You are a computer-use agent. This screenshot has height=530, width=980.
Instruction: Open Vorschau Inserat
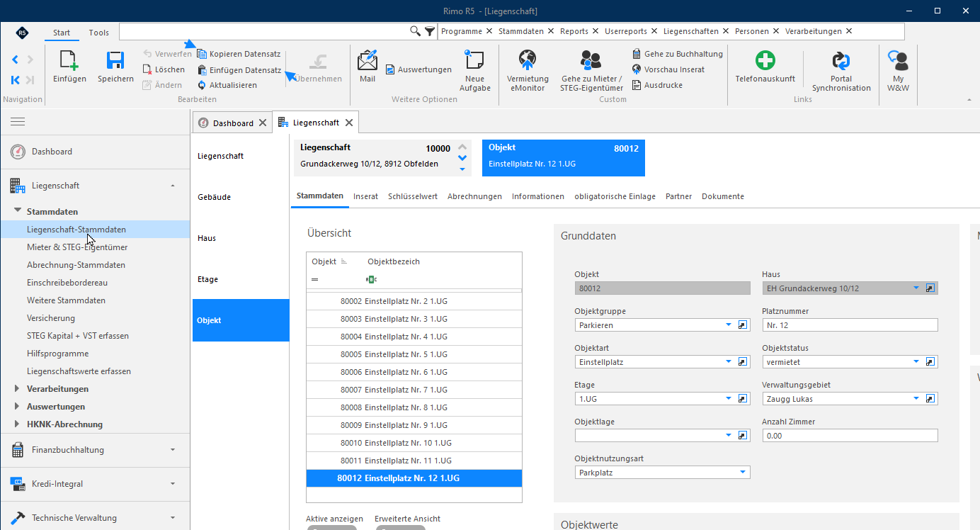(668, 69)
